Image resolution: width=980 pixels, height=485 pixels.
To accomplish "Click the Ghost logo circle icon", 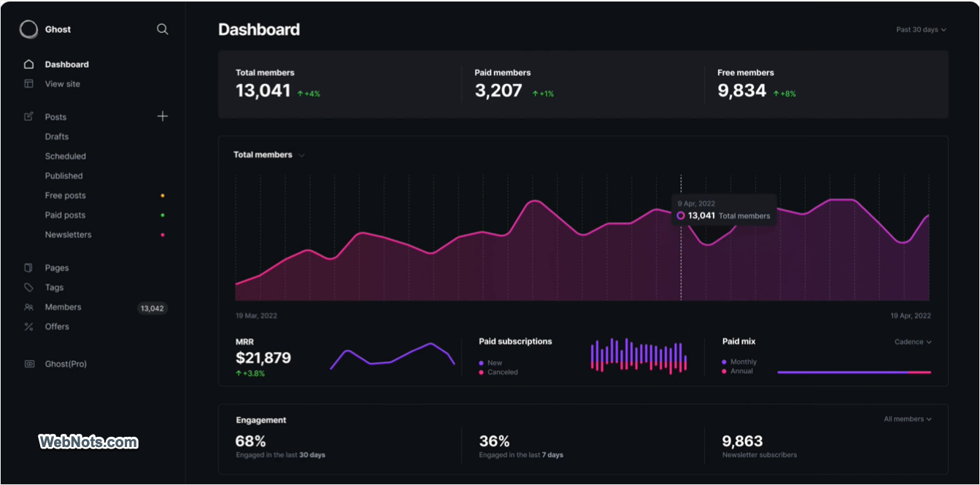I will pyautogui.click(x=28, y=29).
